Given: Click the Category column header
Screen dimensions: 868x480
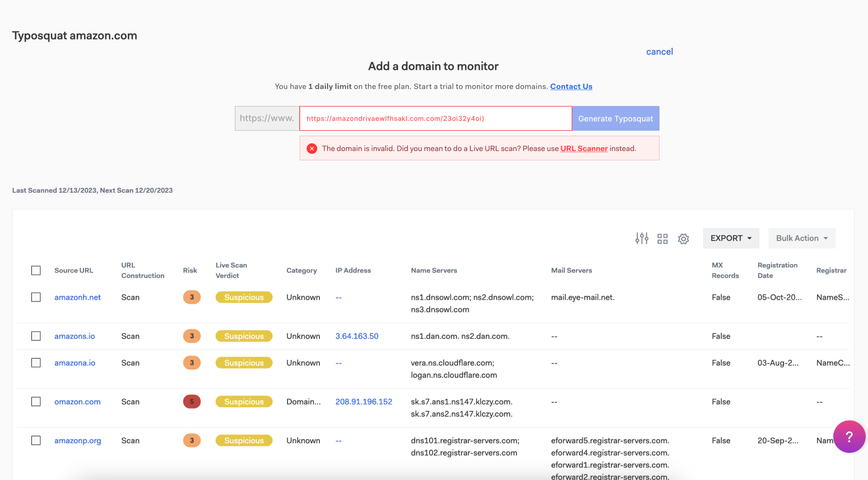Looking at the screenshot, I should click(301, 270).
